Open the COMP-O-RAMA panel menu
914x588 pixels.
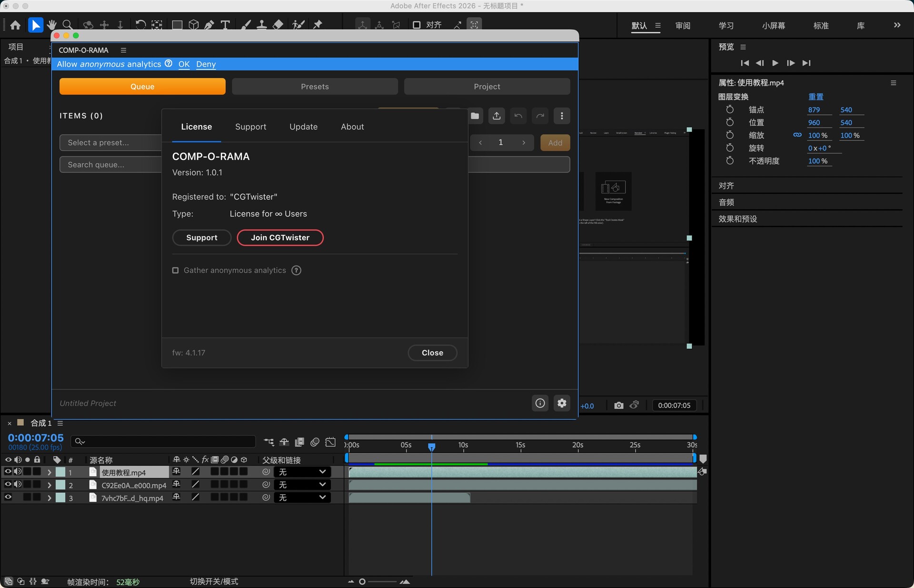click(123, 50)
